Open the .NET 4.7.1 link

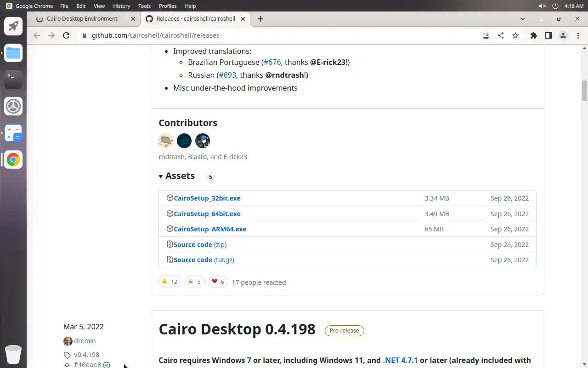(401, 360)
